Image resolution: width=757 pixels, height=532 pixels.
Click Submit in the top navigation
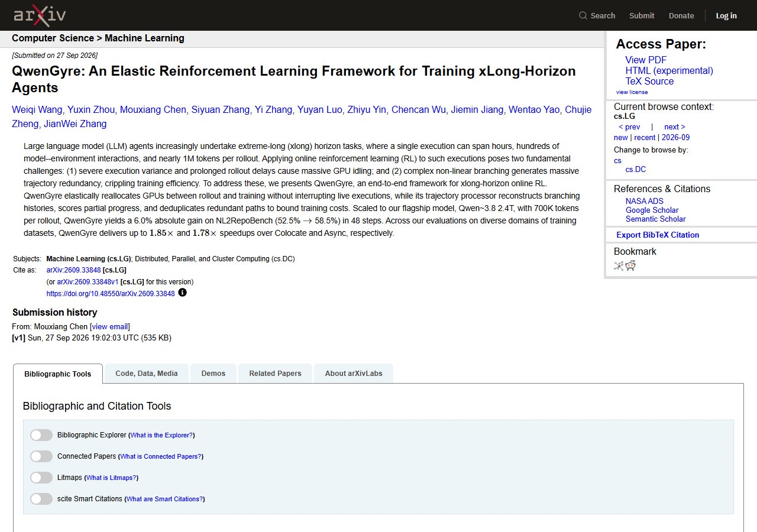tap(642, 16)
